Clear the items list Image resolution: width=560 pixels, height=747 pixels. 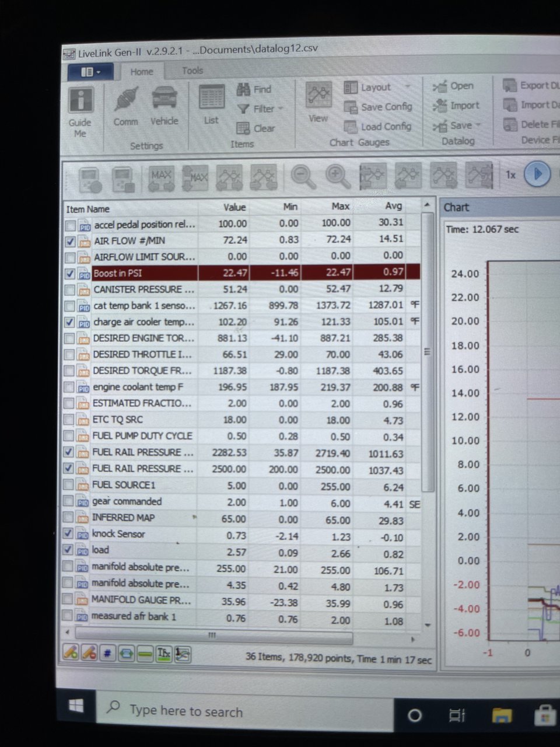click(x=256, y=128)
